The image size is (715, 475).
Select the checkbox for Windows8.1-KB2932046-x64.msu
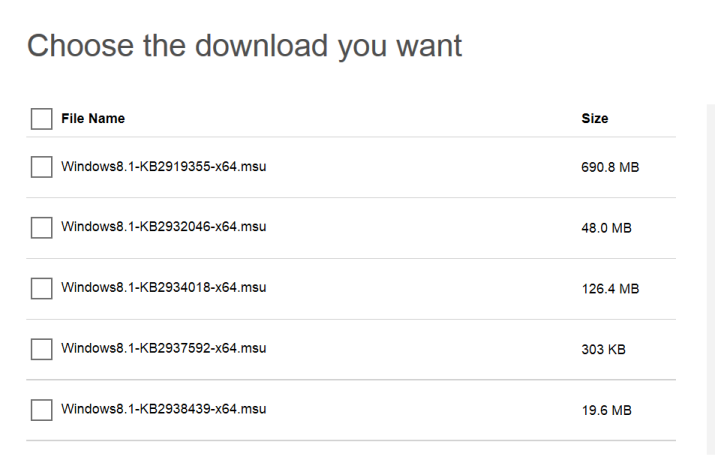(41, 227)
